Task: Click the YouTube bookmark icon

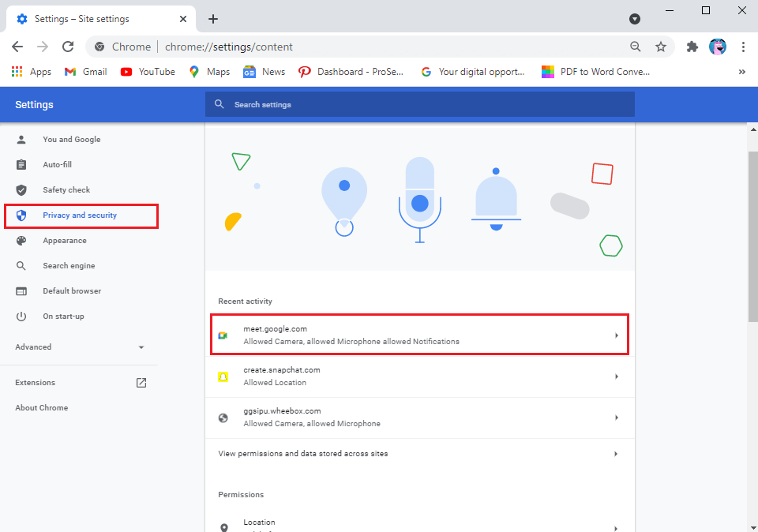Action: tap(128, 71)
